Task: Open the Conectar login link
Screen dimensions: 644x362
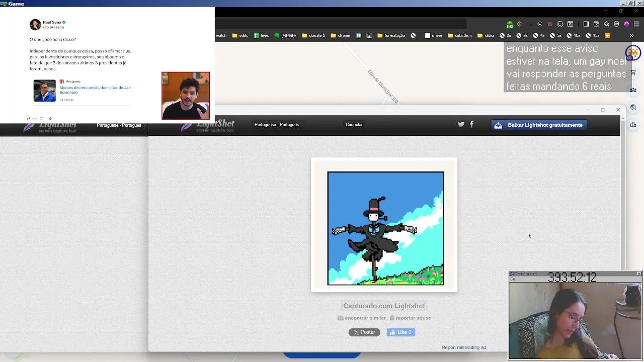Action: tap(354, 125)
